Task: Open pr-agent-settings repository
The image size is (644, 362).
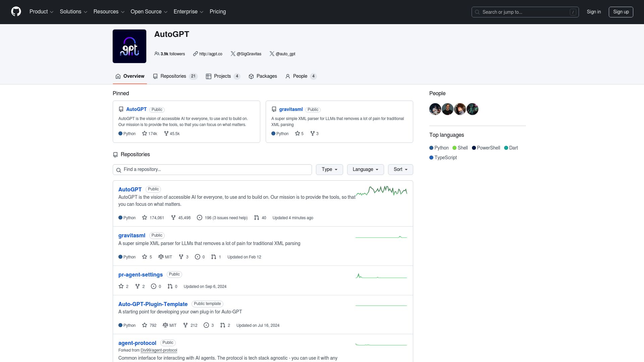Action: click(x=141, y=275)
